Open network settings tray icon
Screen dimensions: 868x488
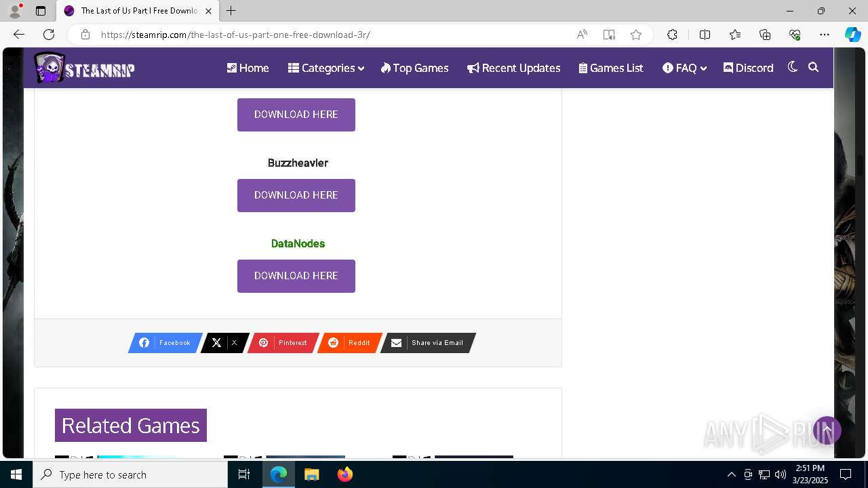[764, 474]
